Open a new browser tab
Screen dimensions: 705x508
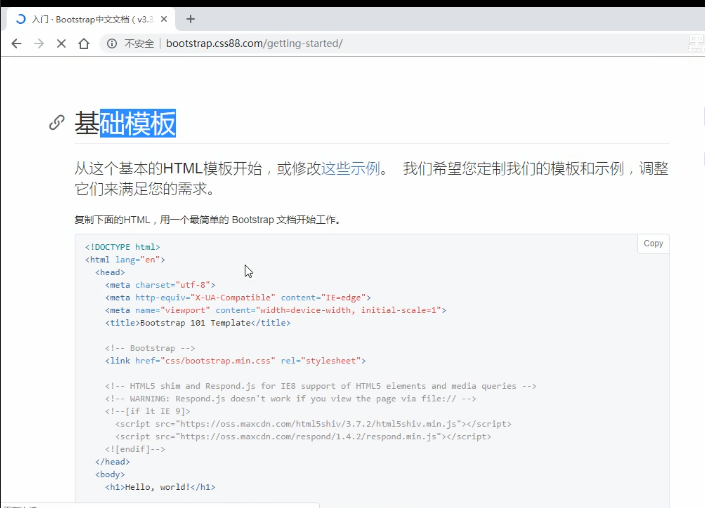[x=191, y=19]
